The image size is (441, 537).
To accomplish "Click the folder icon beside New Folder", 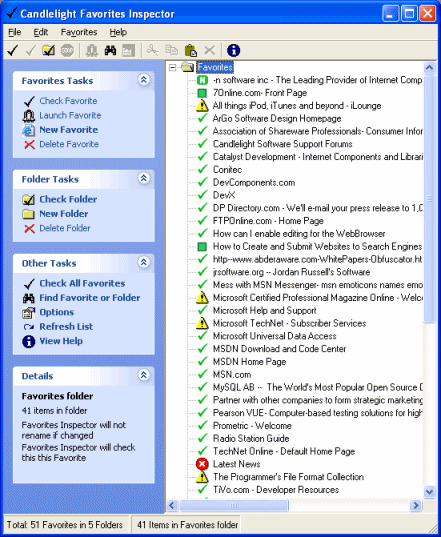I will [x=28, y=214].
